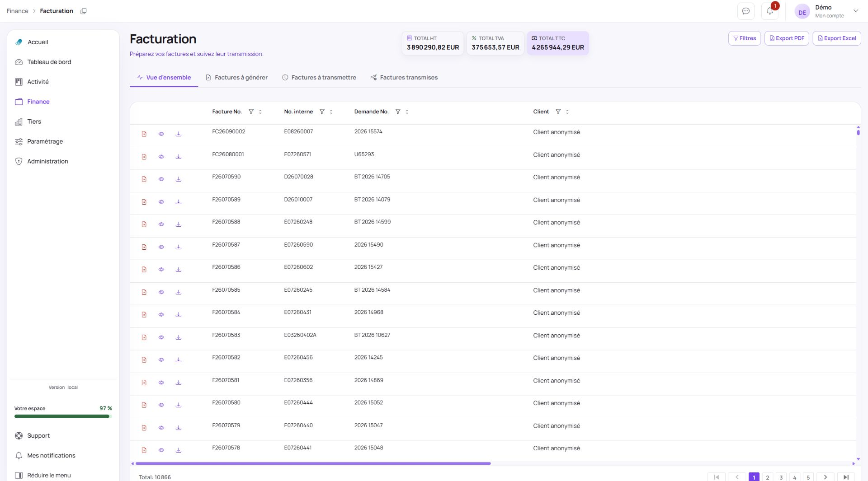Screen dimensions: 868x481
Task: Copy page link icon beside Facturation breadcrumb
Action: (83, 11)
